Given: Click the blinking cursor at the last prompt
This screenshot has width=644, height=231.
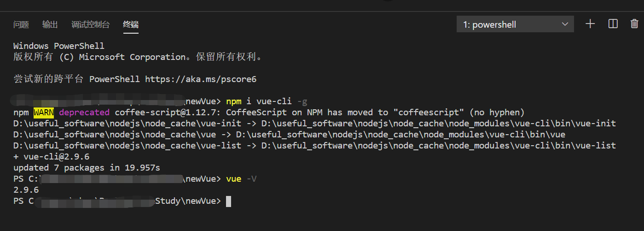Looking at the screenshot, I should click(x=228, y=201).
